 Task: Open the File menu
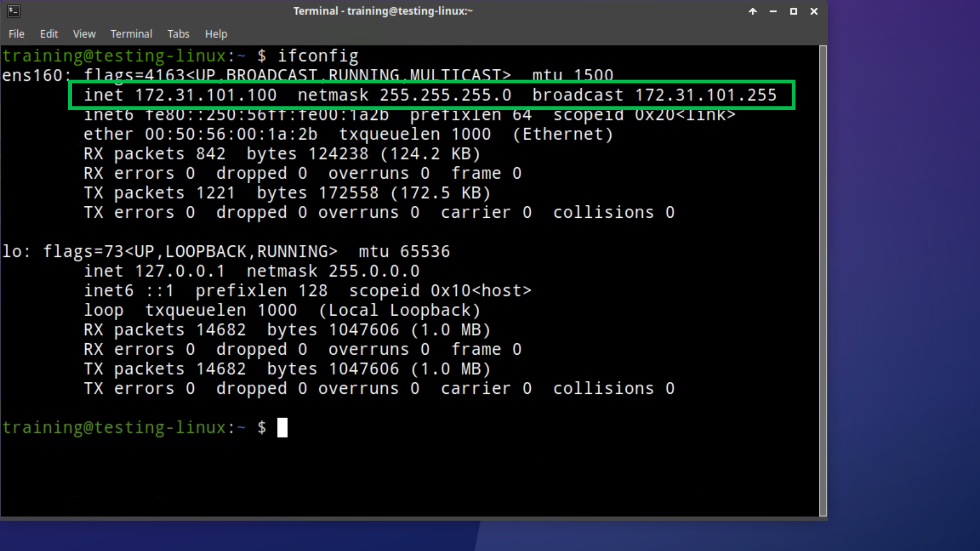click(x=16, y=34)
